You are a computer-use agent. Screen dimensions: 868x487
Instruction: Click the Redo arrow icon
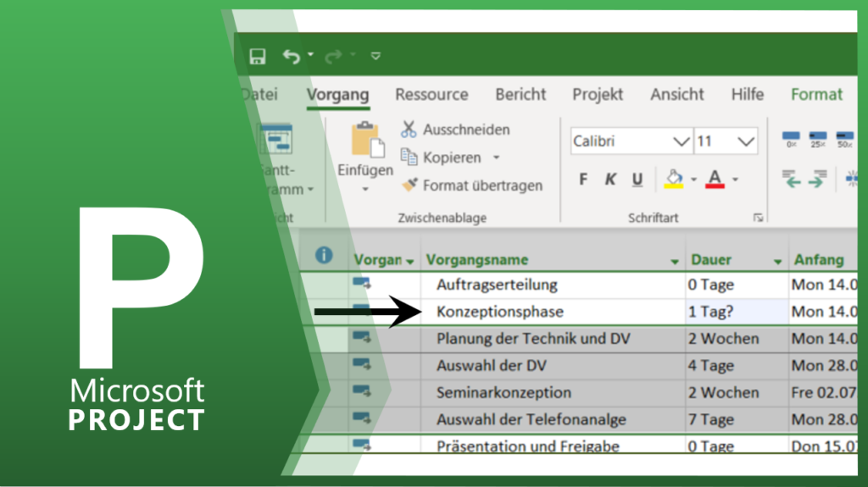(x=333, y=56)
